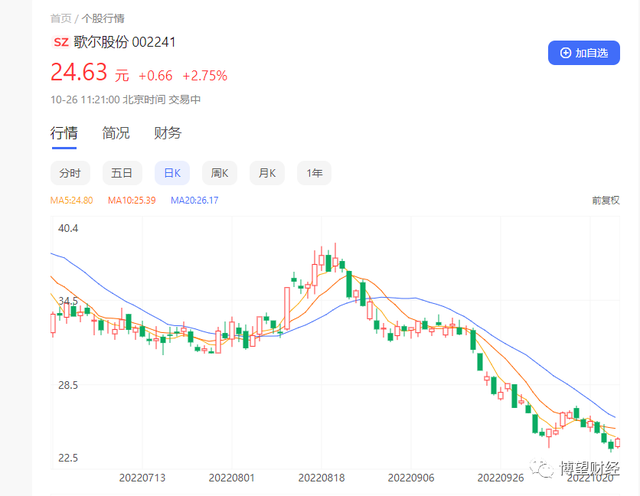Click the 20220713 date axis label
The height and width of the screenshot is (496, 640).
(x=142, y=478)
